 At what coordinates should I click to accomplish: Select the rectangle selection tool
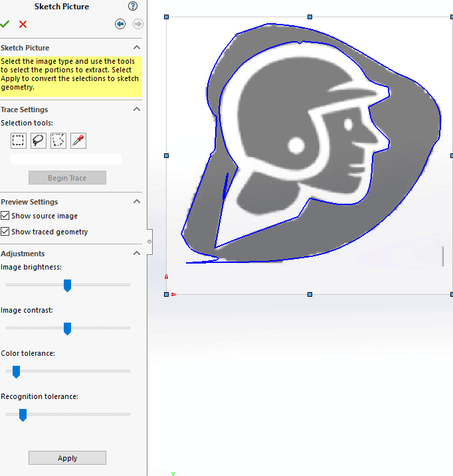tap(18, 141)
